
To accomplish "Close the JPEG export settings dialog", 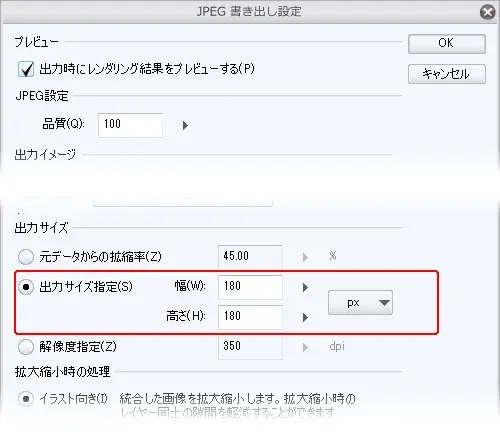I will [x=487, y=12].
